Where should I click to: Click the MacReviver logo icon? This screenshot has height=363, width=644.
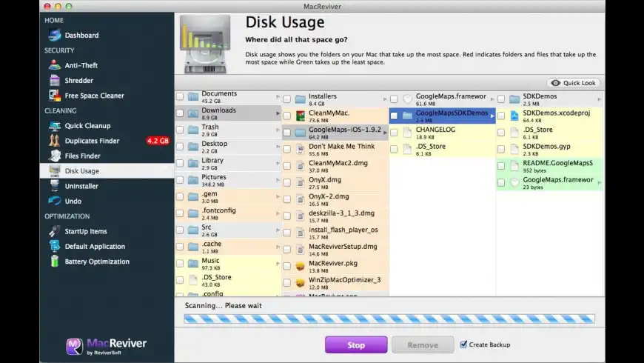coord(74,346)
